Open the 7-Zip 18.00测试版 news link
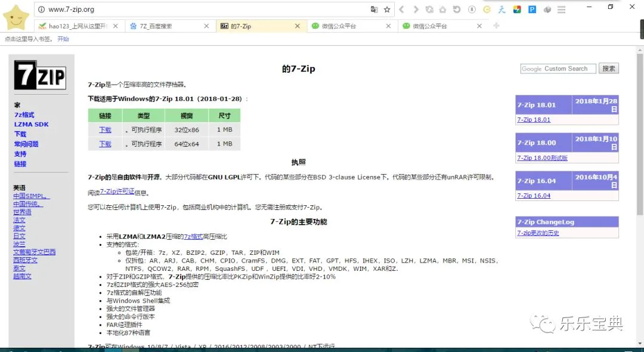 [x=542, y=158]
